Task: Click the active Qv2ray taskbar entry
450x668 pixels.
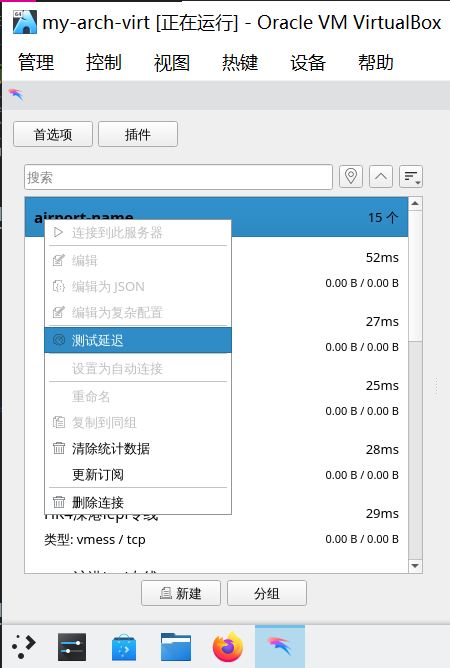Action: click(x=280, y=647)
